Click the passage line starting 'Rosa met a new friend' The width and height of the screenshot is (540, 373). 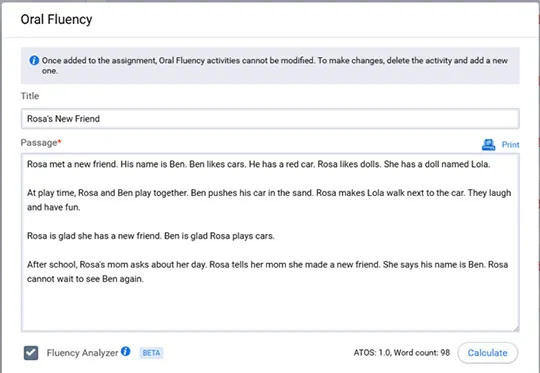[x=258, y=164]
